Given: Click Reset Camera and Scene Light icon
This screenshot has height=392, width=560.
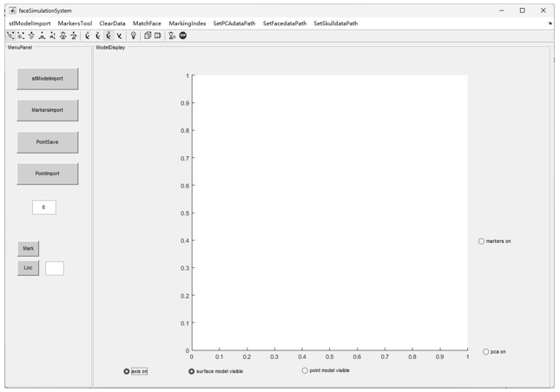Looking at the screenshot, I should (173, 36).
